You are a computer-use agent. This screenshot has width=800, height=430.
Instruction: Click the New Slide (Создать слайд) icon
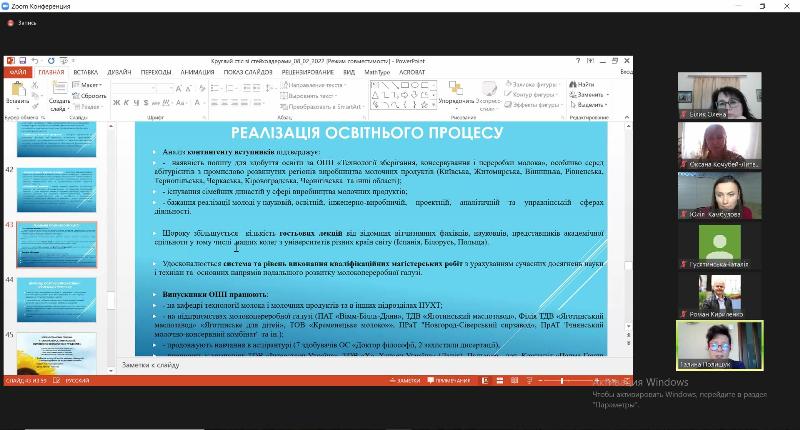pos(60,88)
